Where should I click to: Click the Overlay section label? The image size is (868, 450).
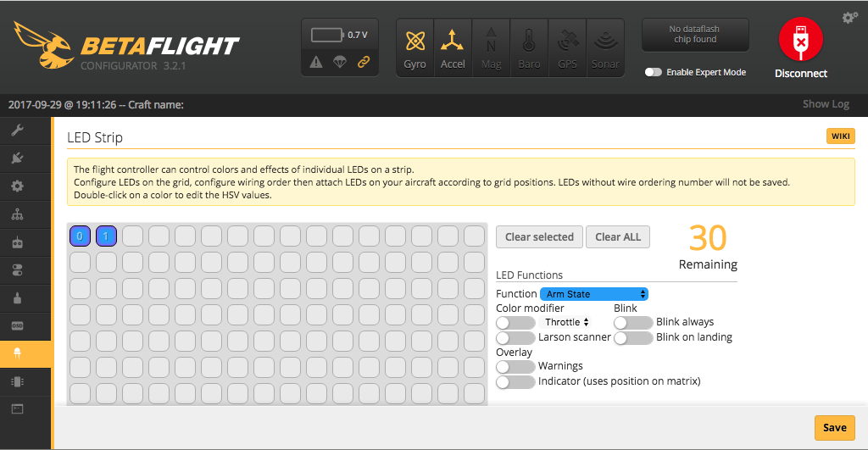tap(514, 353)
